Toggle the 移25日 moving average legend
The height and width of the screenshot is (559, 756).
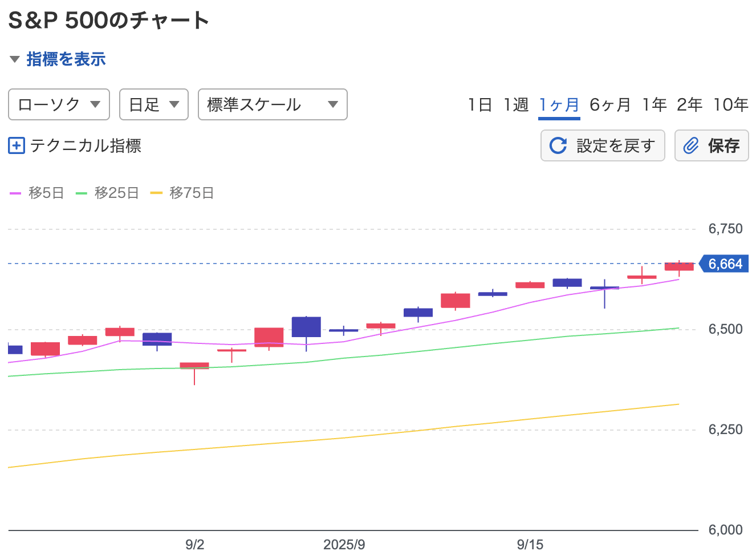(116, 193)
